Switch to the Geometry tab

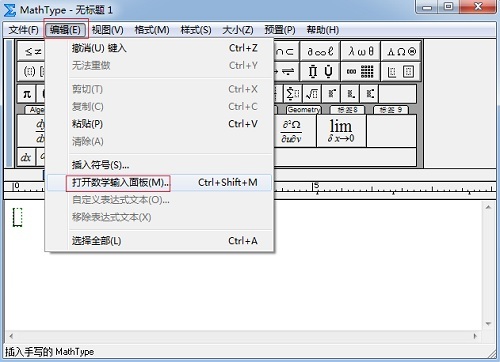[304, 110]
